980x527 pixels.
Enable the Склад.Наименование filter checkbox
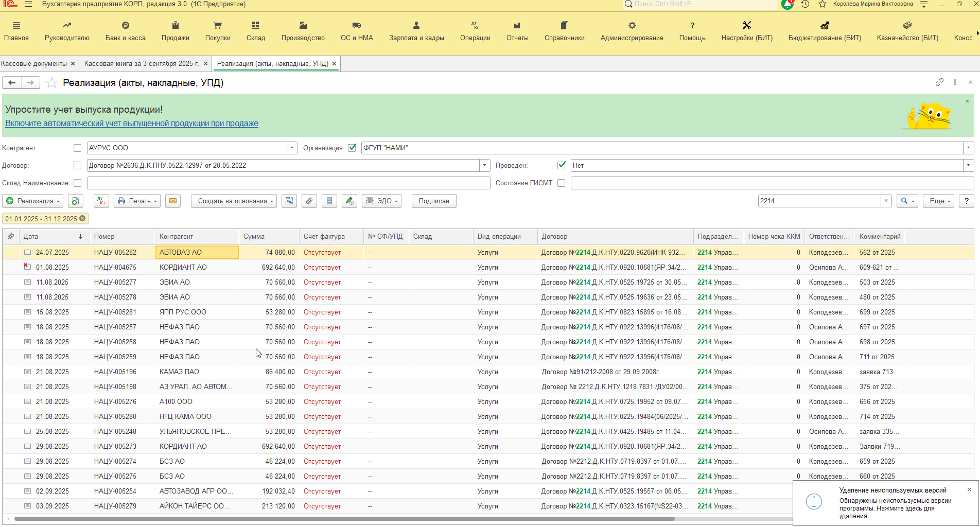77,183
